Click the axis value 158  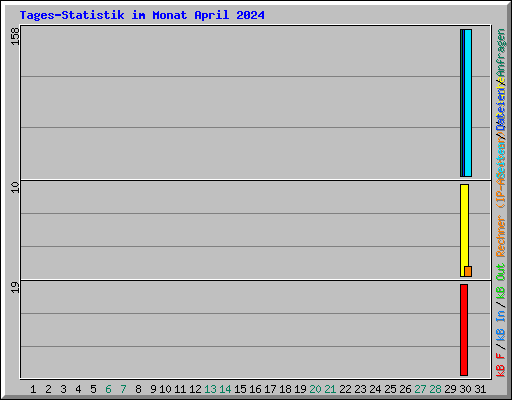15,36
